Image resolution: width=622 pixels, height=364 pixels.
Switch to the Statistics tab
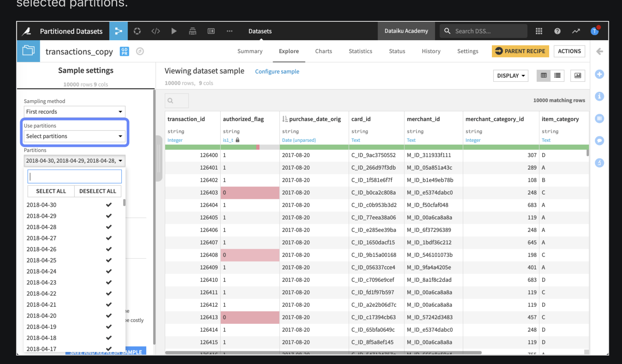click(x=361, y=51)
